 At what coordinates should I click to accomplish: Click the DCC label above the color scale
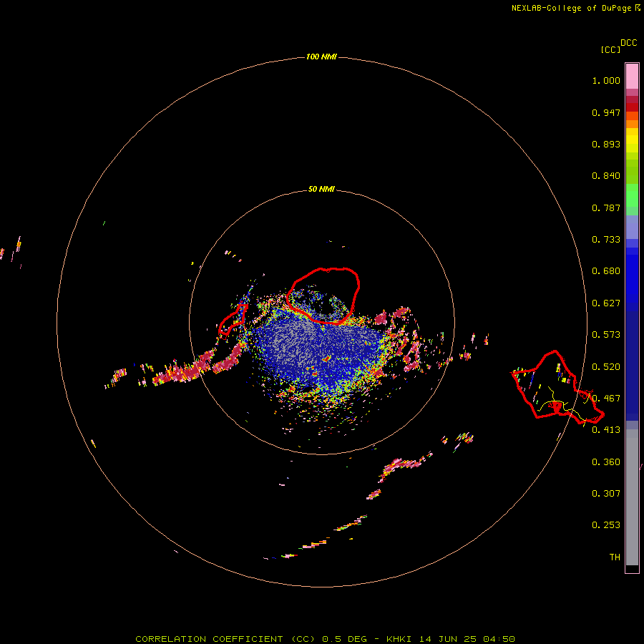628,43
